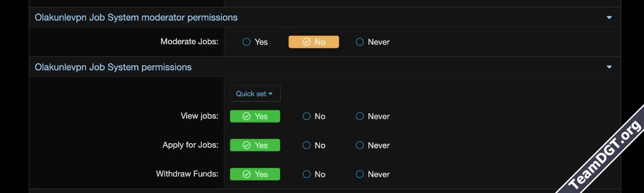Select Yes for Moderate Jobs
The width and height of the screenshot is (644, 193).
255,42
